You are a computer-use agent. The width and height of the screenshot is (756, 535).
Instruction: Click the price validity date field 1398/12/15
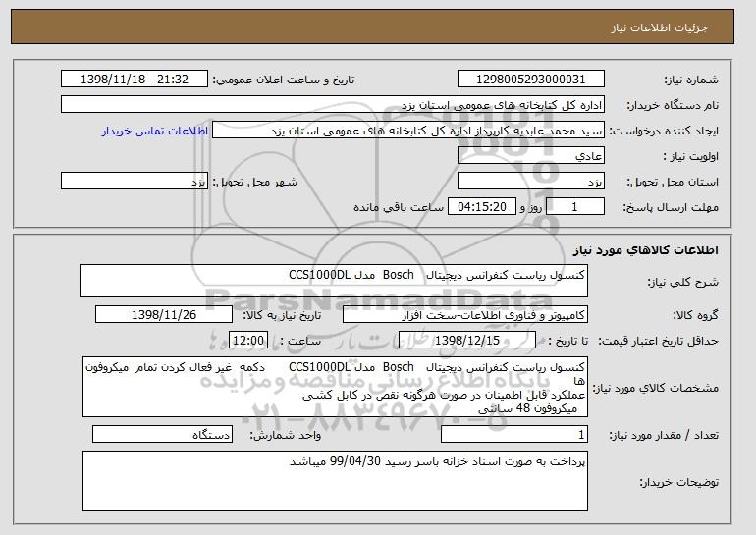click(x=467, y=341)
